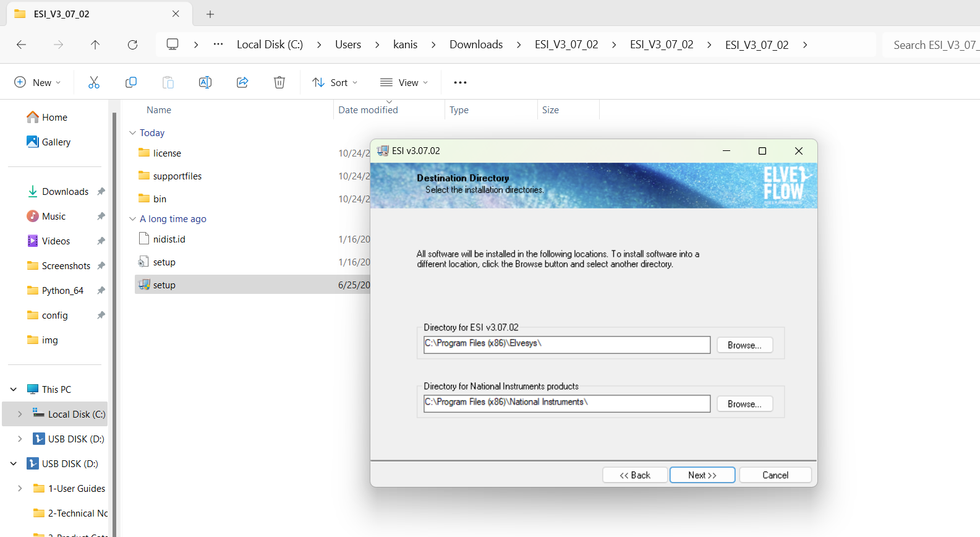The width and height of the screenshot is (980, 537).
Task: Click the Share icon in toolbar
Action: click(242, 82)
